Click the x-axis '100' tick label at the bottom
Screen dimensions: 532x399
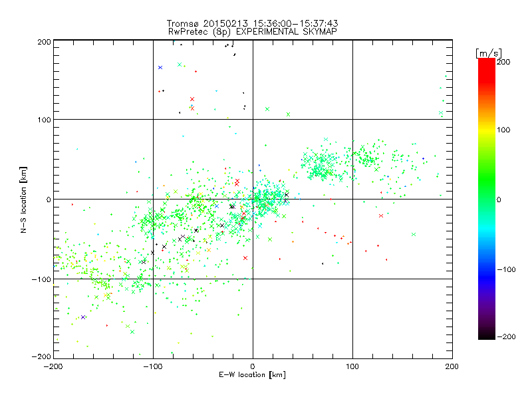click(x=352, y=366)
